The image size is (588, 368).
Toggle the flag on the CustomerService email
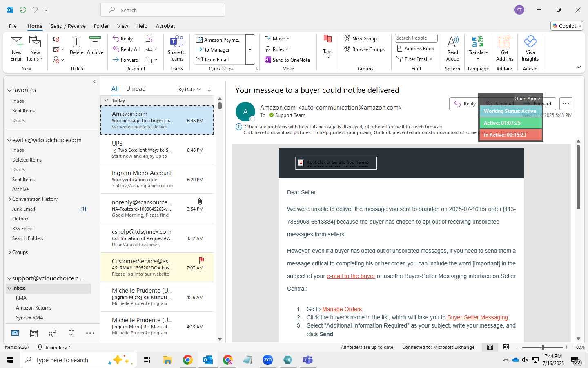pyautogui.click(x=201, y=260)
